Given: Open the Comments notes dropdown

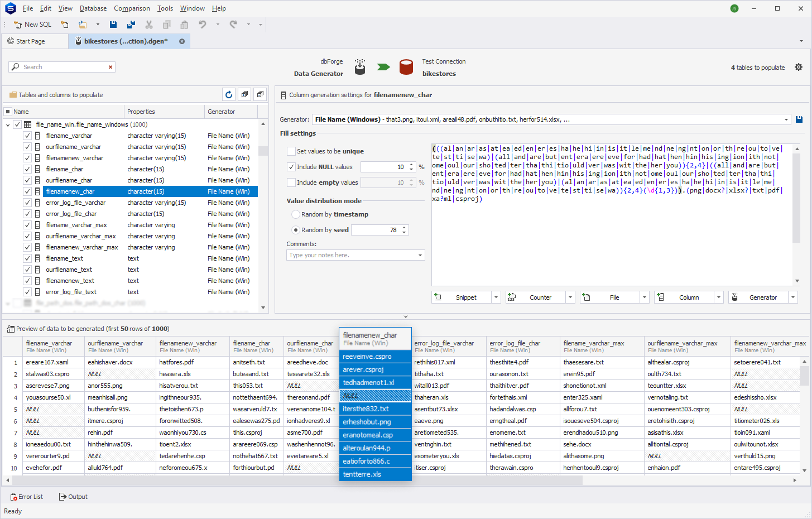Looking at the screenshot, I should point(420,255).
